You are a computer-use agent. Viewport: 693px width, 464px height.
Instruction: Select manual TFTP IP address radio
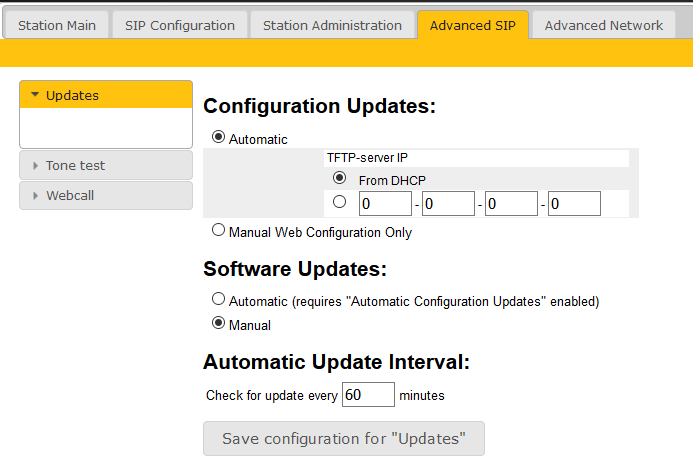click(340, 203)
